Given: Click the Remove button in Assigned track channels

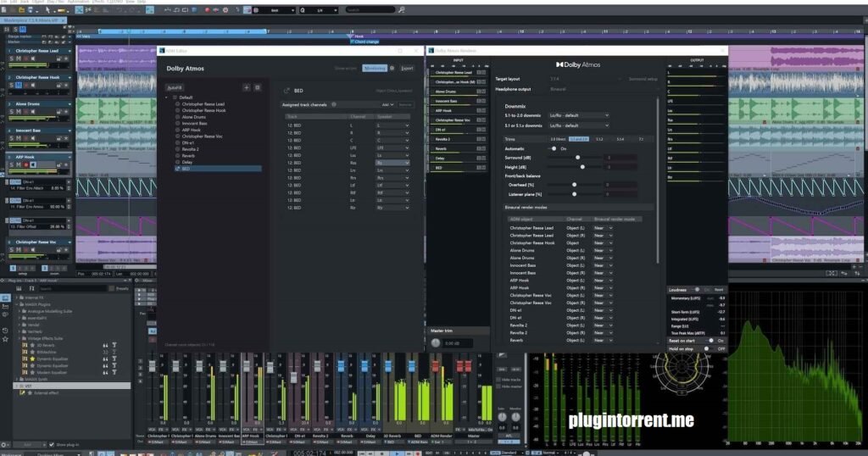Looking at the screenshot, I should click(405, 104).
